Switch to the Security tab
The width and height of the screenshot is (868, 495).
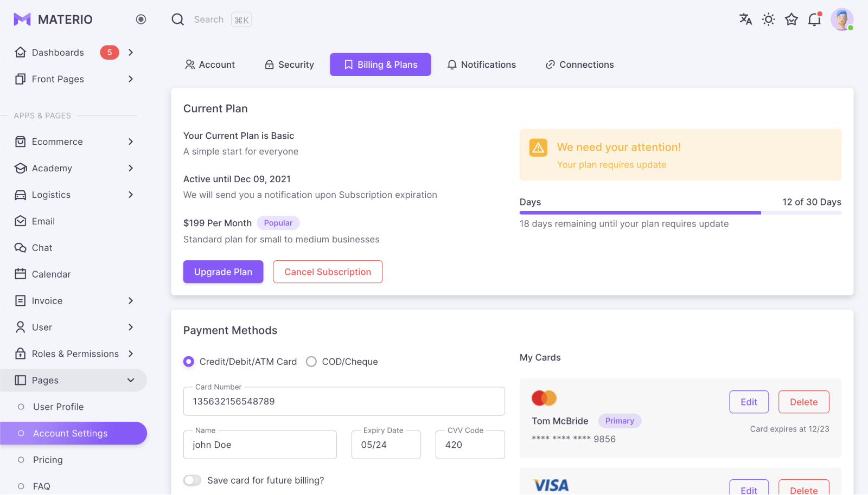(x=289, y=65)
